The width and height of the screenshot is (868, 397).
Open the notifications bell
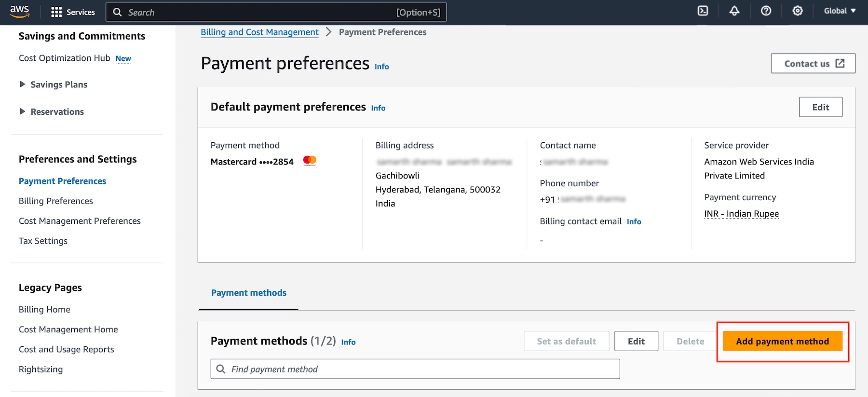click(734, 11)
